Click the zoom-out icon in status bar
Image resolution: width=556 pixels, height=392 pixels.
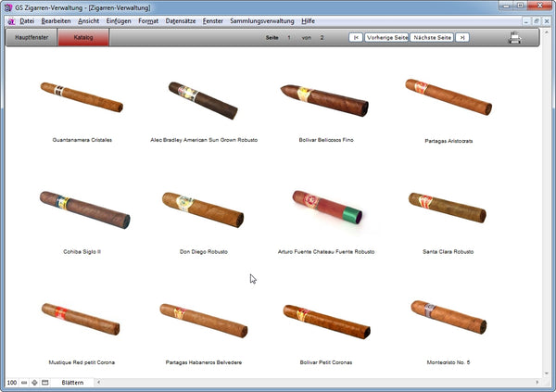point(24,383)
